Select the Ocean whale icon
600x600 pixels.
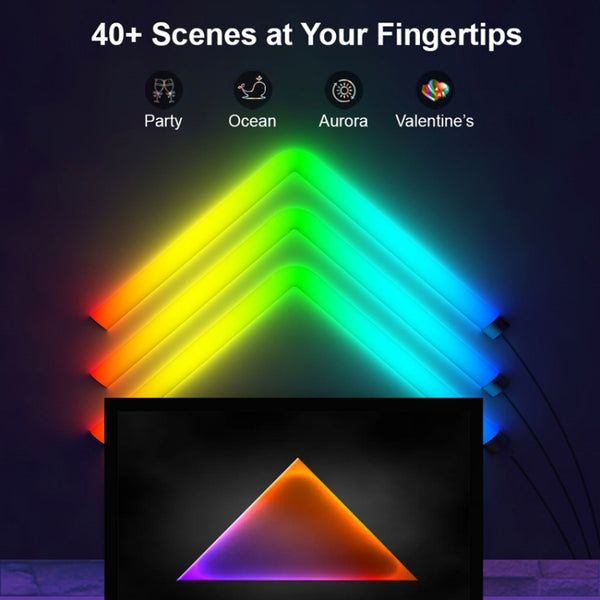[253, 90]
